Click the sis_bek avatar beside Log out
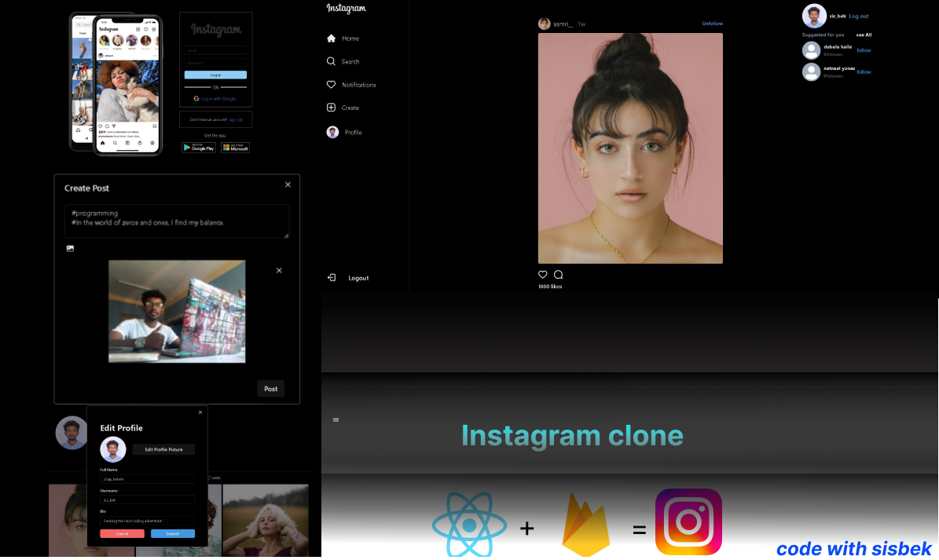This screenshot has height=560, width=939. (814, 16)
